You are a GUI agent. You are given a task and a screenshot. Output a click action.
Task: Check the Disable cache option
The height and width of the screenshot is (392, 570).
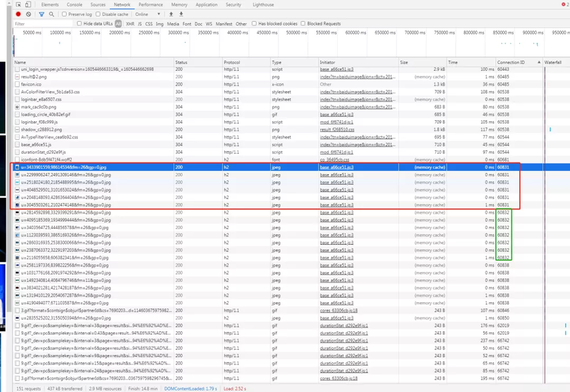point(99,14)
